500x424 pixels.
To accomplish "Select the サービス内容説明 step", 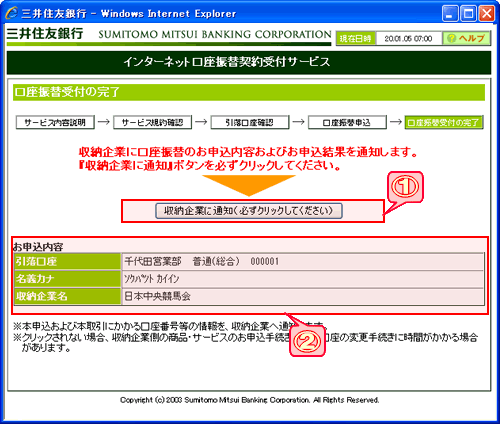I will coord(55,122).
